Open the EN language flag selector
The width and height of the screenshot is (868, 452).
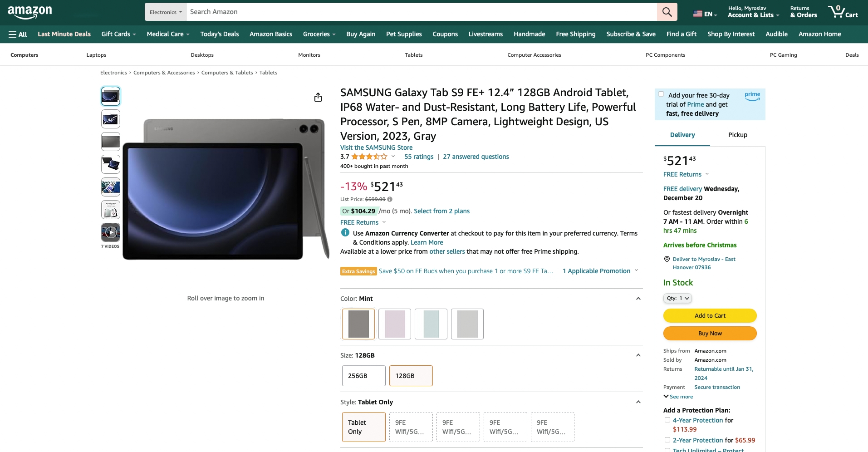(705, 14)
